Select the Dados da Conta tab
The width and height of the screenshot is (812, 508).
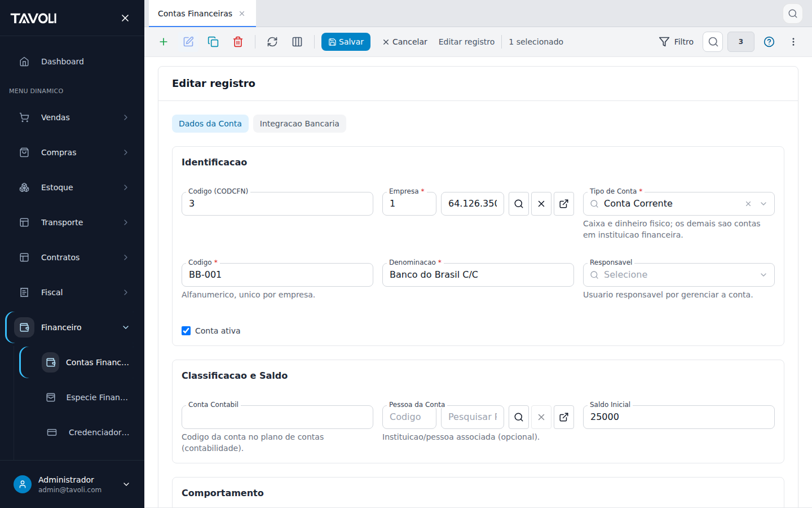pyautogui.click(x=210, y=124)
